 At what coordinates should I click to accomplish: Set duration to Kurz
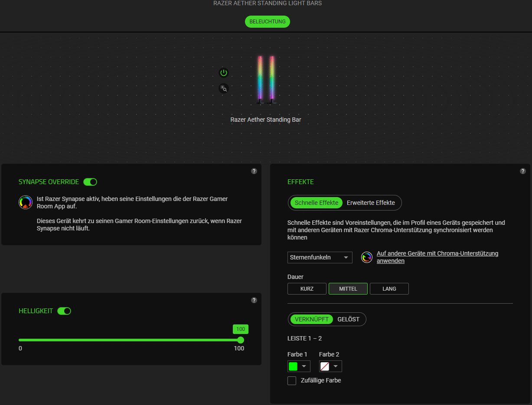tap(307, 288)
